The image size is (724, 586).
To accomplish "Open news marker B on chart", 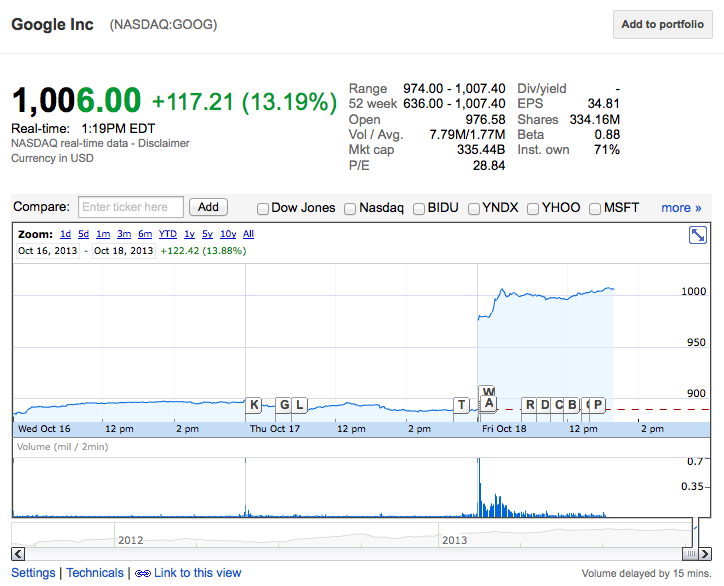I will tap(572, 405).
